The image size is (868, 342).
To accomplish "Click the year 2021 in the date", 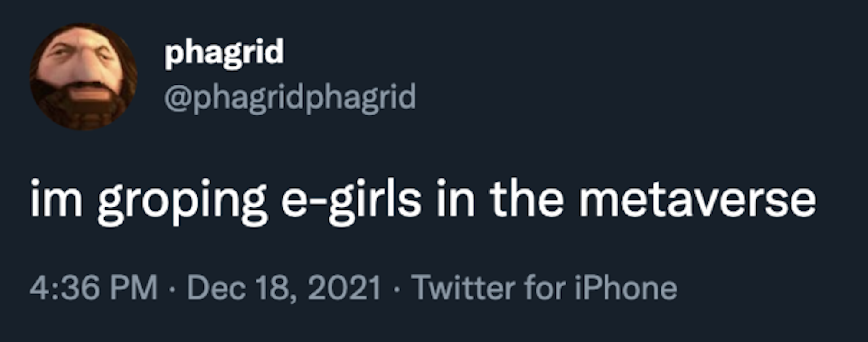I will [344, 287].
